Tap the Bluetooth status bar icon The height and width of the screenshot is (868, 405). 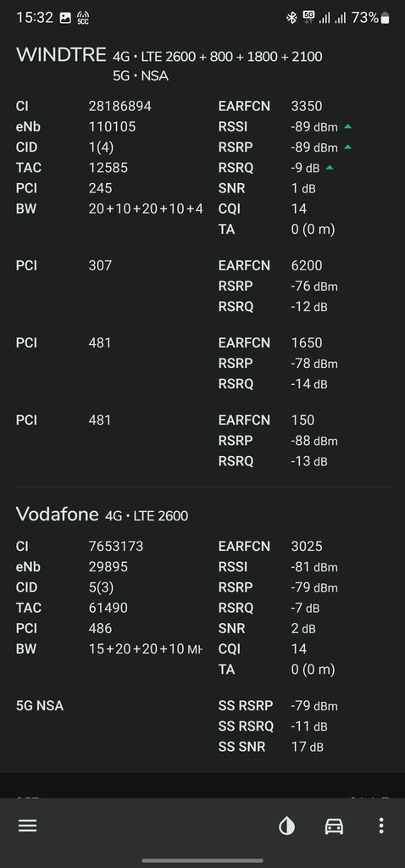tap(291, 18)
